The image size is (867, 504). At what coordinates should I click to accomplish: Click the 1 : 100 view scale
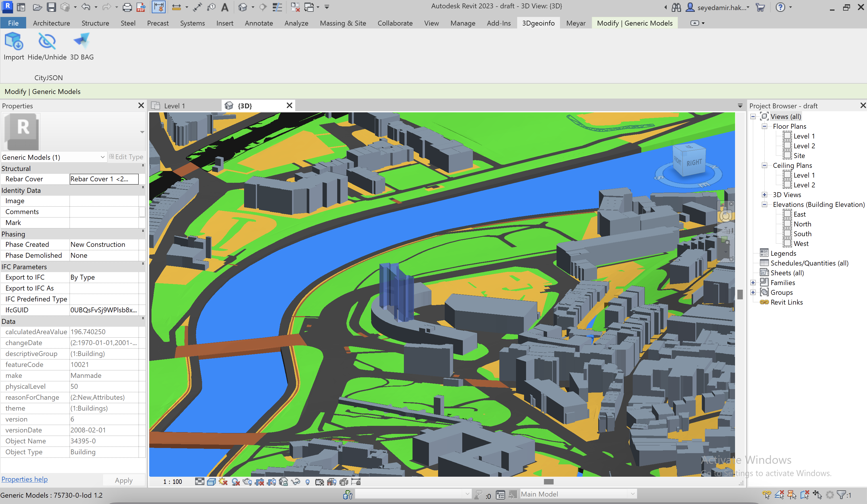(172, 482)
